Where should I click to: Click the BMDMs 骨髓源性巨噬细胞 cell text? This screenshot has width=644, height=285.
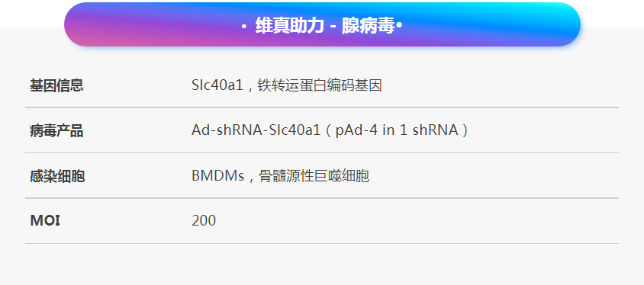click(281, 176)
